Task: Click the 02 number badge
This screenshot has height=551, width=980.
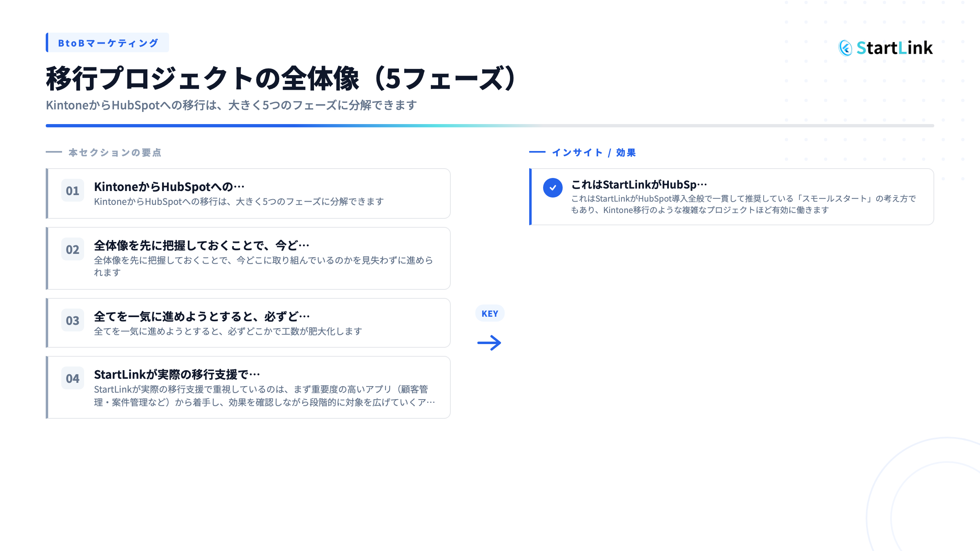Action: (x=73, y=249)
